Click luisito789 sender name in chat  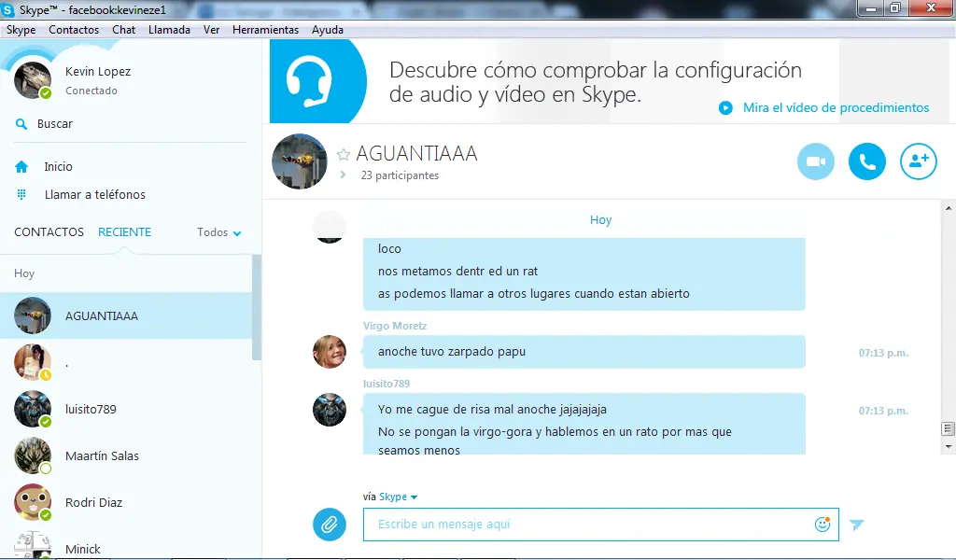click(387, 384)
